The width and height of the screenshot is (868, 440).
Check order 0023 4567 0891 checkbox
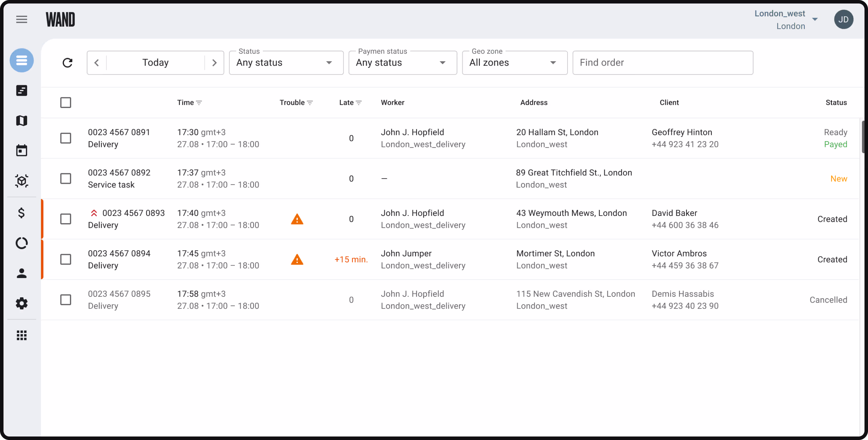[66, 138]
